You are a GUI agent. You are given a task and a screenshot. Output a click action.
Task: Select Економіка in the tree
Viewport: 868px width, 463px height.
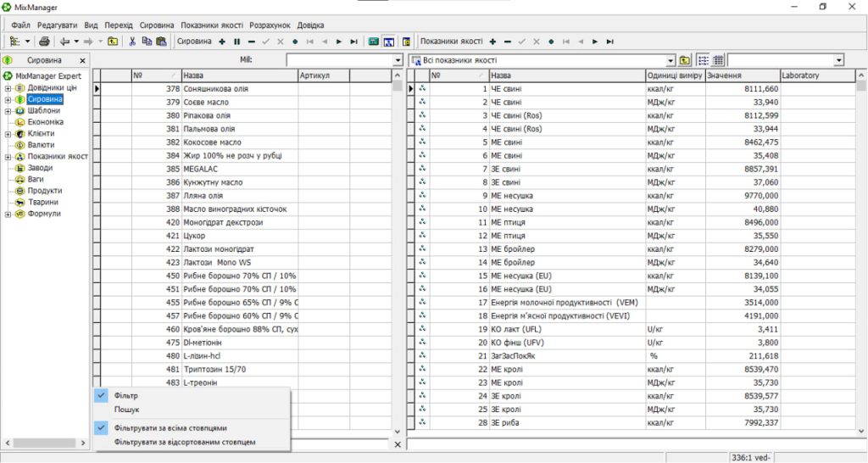(x=46, y=122)
